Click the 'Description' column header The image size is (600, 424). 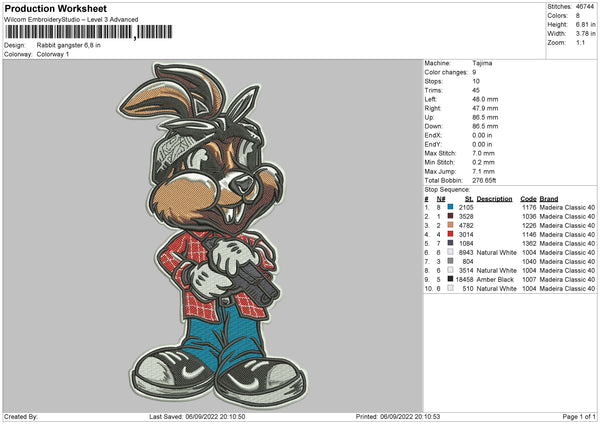[x=494, y=199]
